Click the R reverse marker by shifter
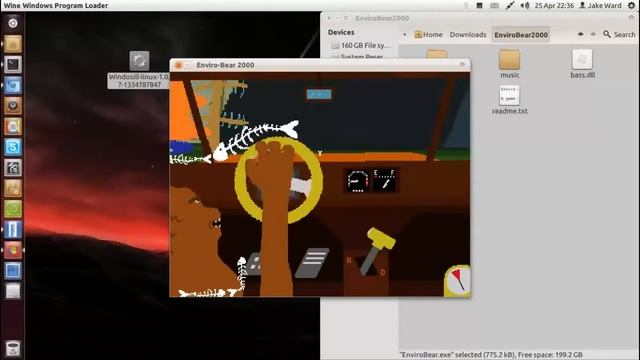The image size is (640, 360). click(x=349, y=260)
